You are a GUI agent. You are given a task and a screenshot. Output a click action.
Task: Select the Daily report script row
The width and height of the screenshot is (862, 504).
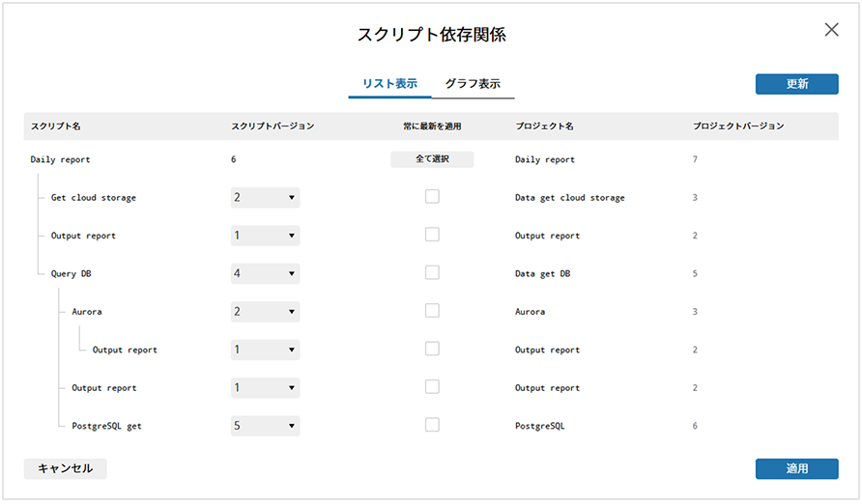[60, 159]
